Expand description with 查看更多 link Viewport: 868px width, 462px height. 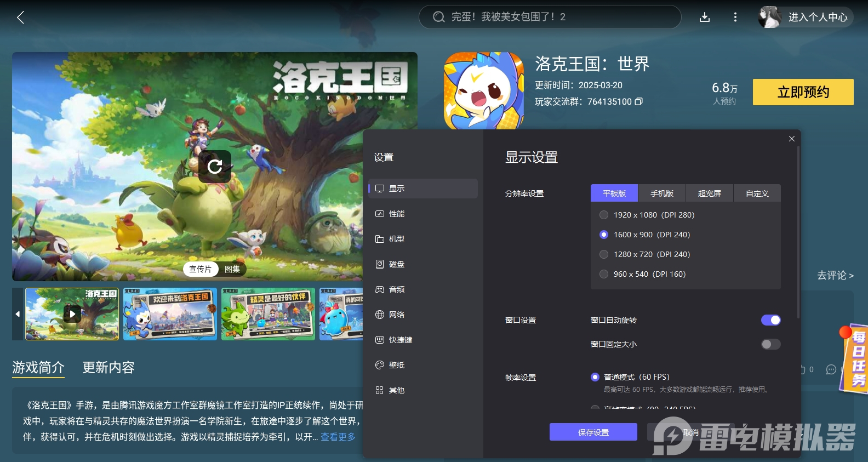338,437
